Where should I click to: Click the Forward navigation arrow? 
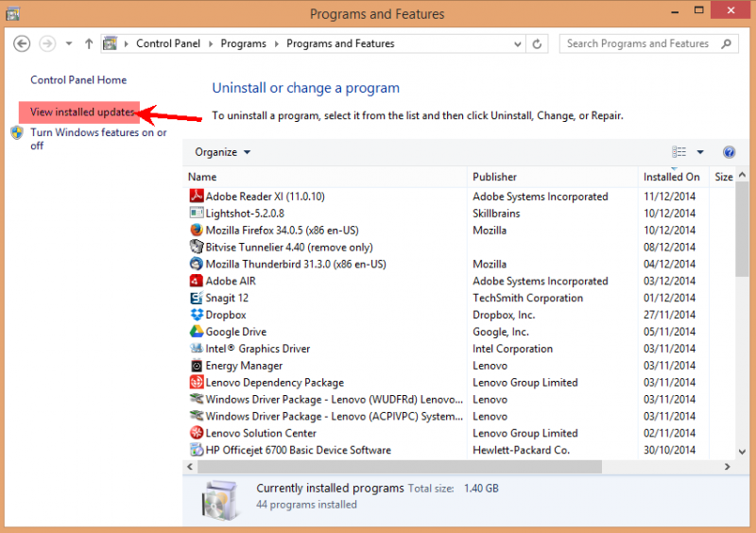47,43
